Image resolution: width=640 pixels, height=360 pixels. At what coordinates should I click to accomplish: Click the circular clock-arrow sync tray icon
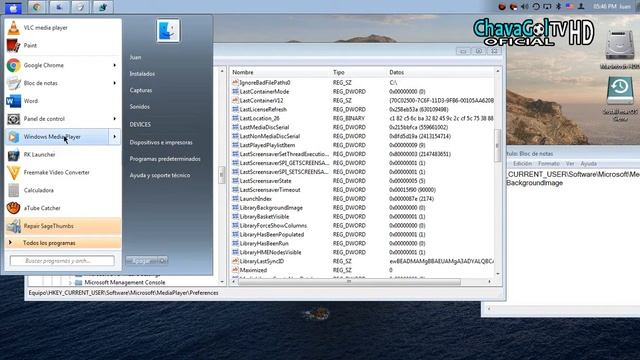pos(536,7)
